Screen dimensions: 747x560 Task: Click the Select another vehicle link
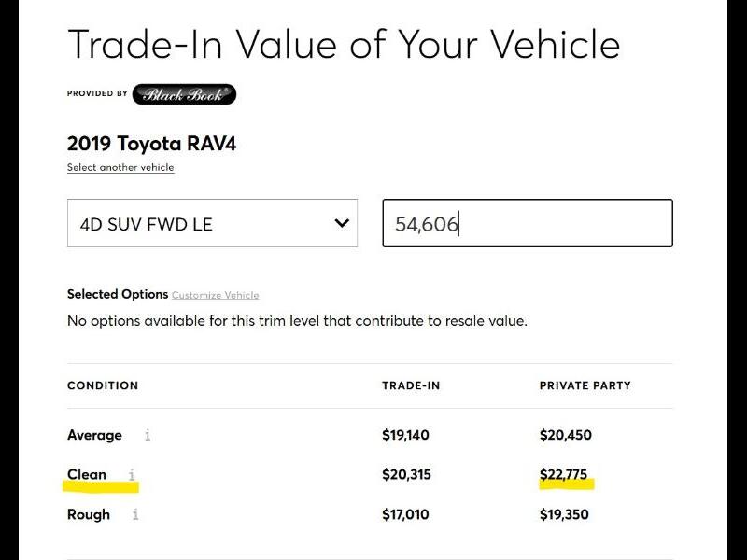[120, 168]
